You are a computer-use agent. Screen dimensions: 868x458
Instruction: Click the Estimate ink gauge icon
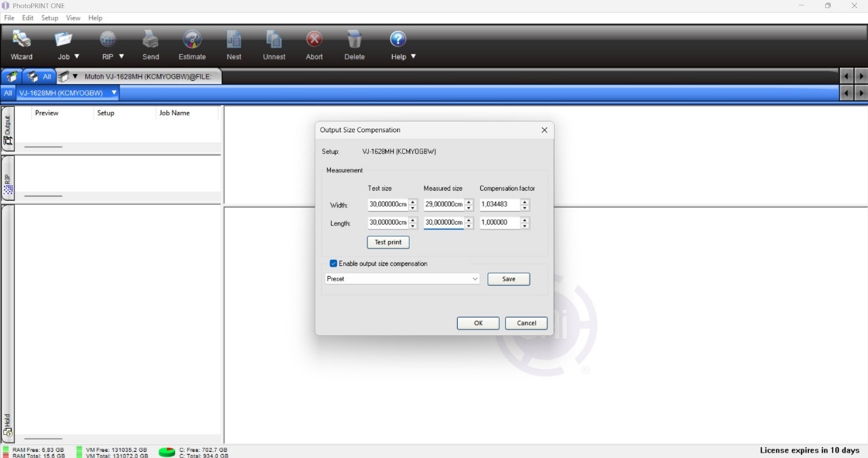click(x=192, y=39)
